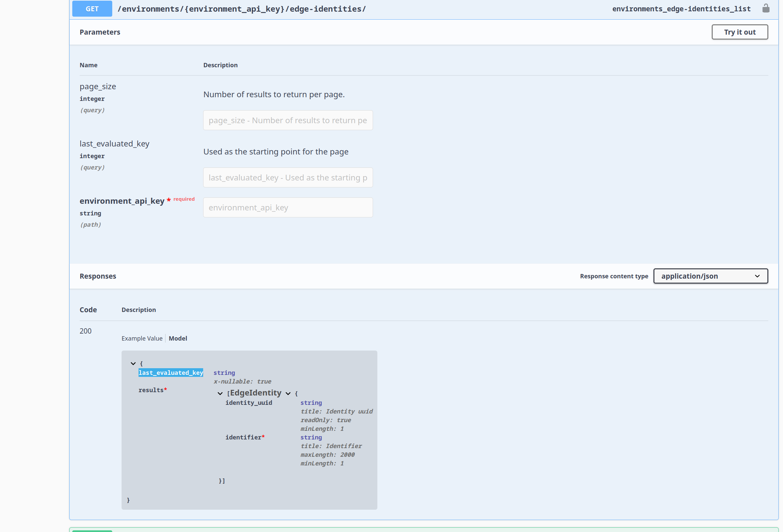Click the Try it out button

tap(740, 32)
